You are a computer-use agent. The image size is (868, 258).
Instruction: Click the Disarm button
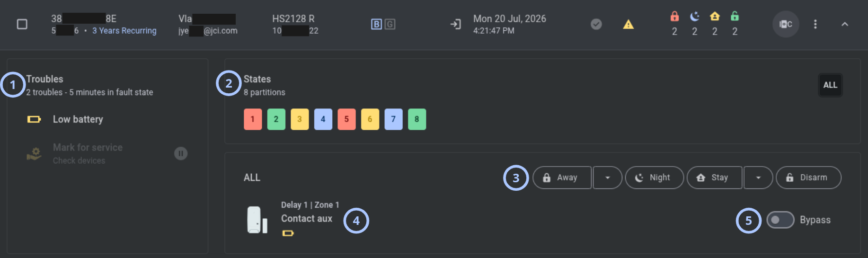tap(808, 178)
